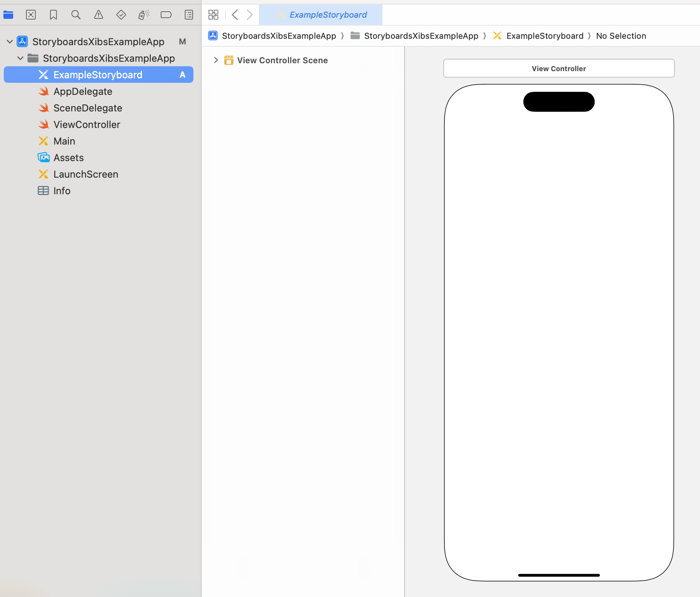Open the Test navigator diamond icon
The image size is (700, 597).
(121, 15)
